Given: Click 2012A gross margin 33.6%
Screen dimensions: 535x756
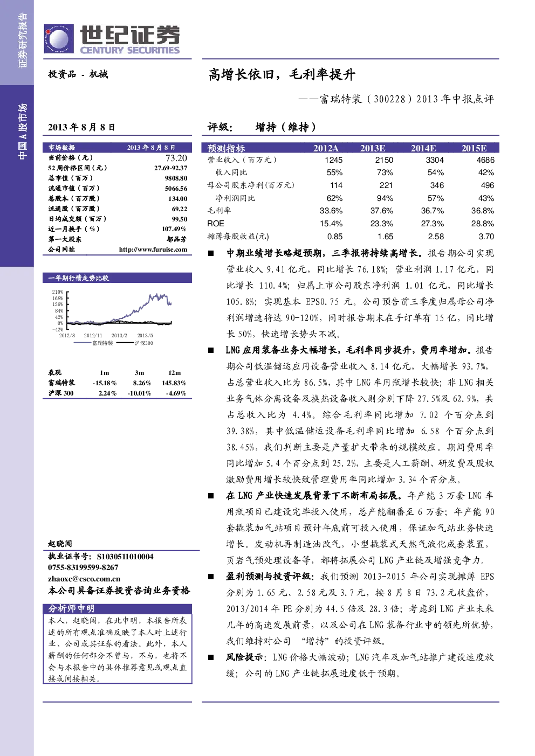Looking at the screenshot, I should (x=331, y=211).
